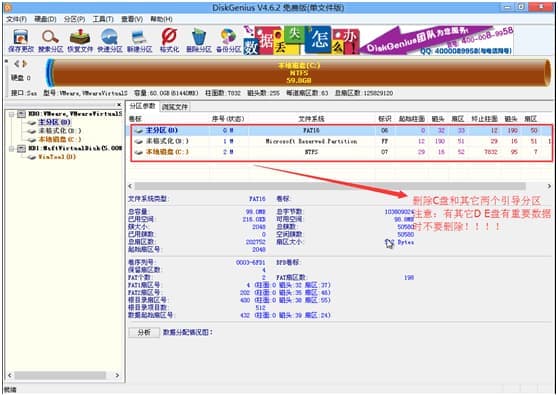The image size is (558, 396).
Task: Click the DiskGenius team advertisement banner
Action: click(379, 40)
